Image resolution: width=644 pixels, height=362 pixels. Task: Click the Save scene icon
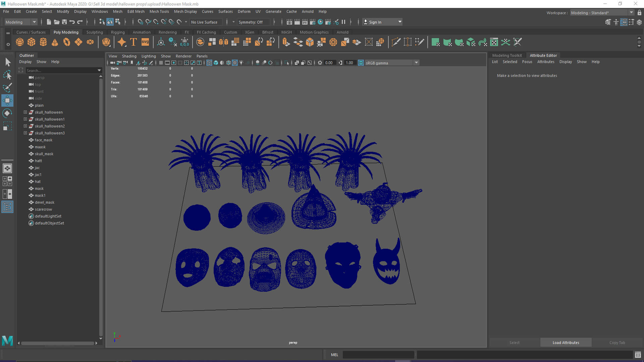(64, 22)
